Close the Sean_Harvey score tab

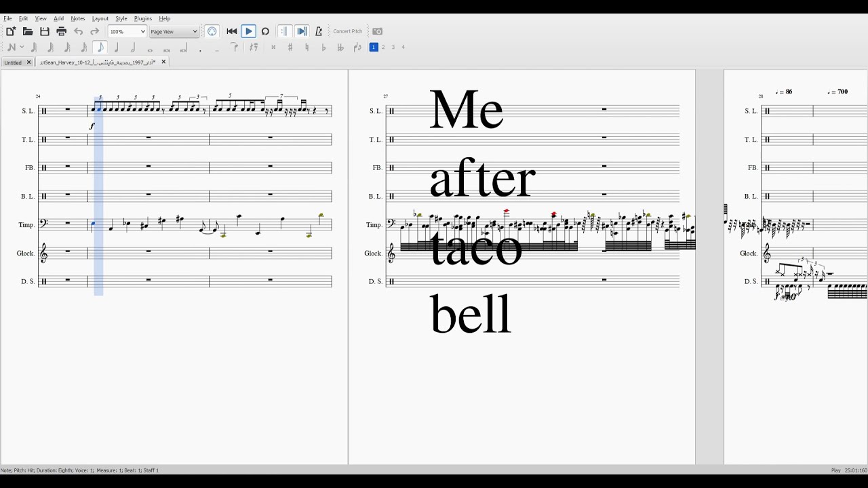[163, 62]
